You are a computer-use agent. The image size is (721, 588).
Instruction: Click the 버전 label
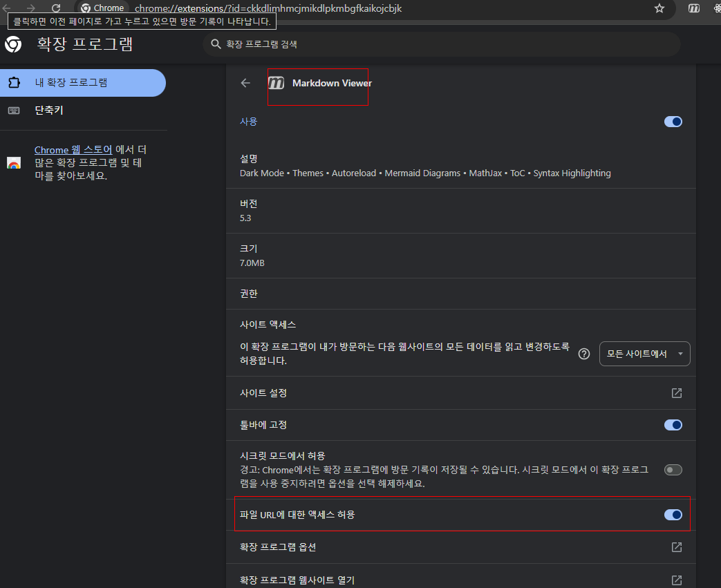[249, 204]
